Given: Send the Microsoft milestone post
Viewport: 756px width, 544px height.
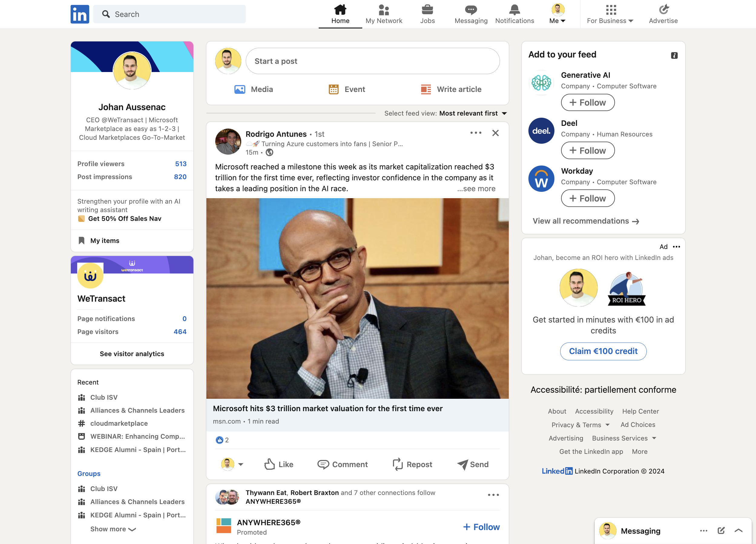Looking at the screenshot, I should (473, 464).
